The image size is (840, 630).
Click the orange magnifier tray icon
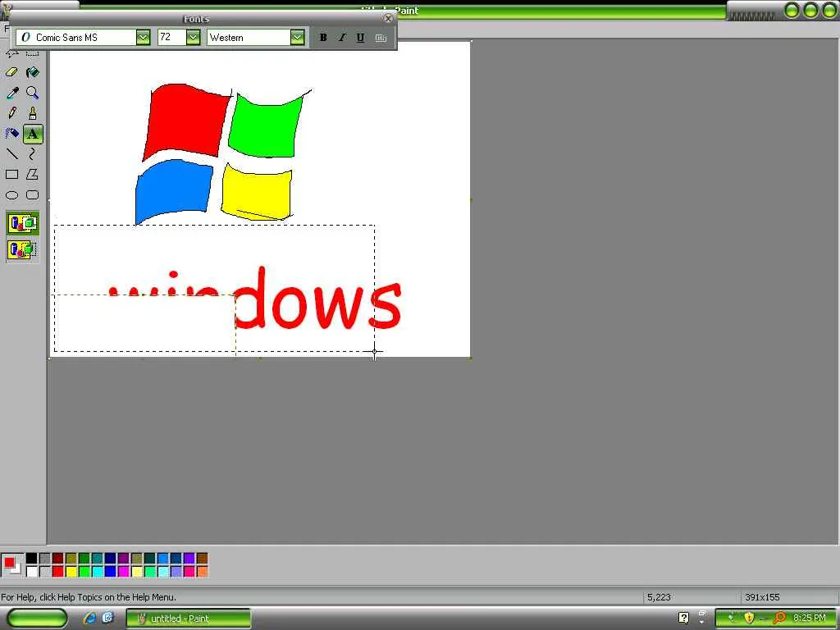point(779,619)
